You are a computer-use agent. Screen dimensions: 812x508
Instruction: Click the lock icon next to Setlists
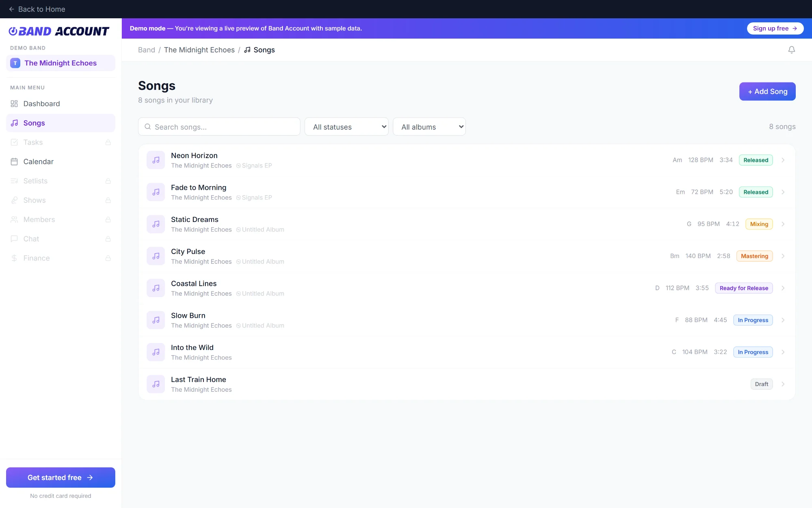pyautogui.click(x=108, y=181)
